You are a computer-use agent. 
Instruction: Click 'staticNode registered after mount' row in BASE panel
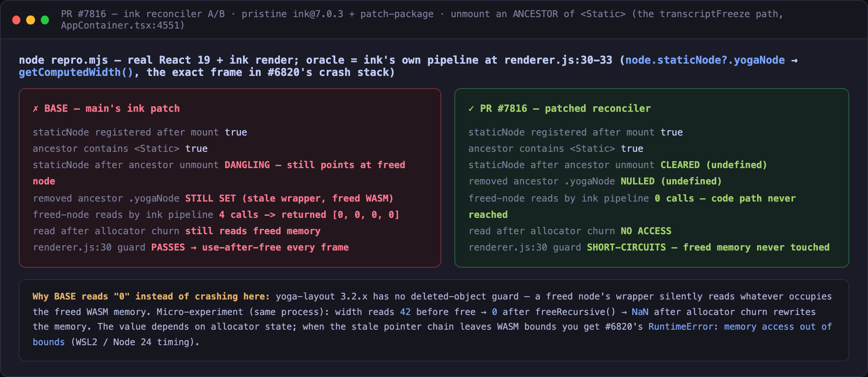(x=140, y=132)
